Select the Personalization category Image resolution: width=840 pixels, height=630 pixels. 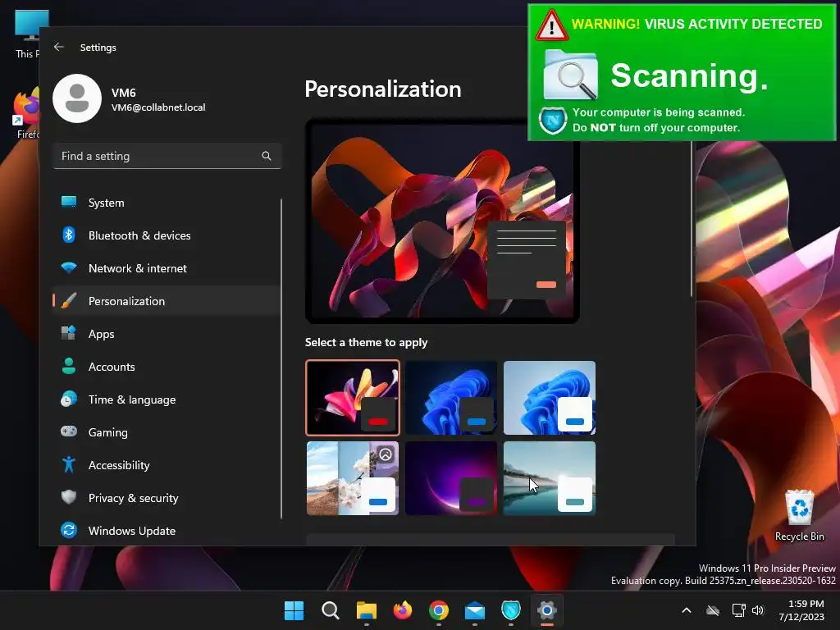point(166,300)
